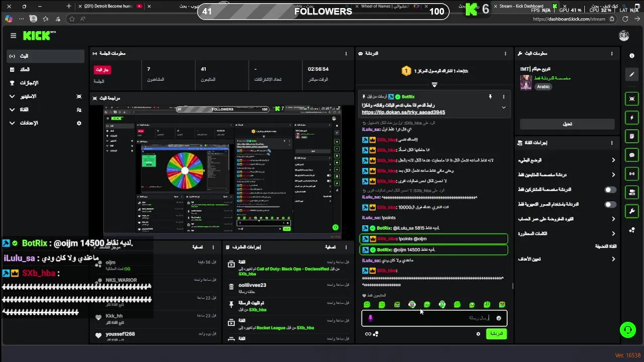Screen dimensions: 644x362
Task: Click the people icon beside القناة
Action: pos(79,110)
